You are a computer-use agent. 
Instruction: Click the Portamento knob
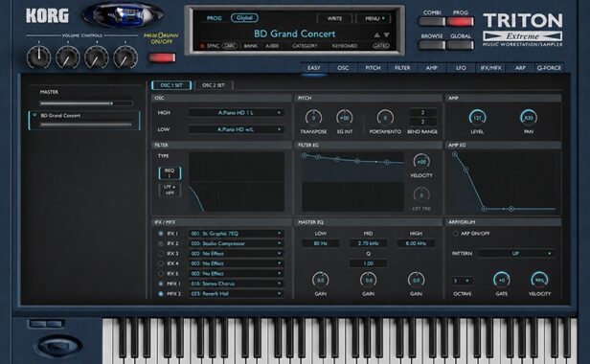[385, 118]
